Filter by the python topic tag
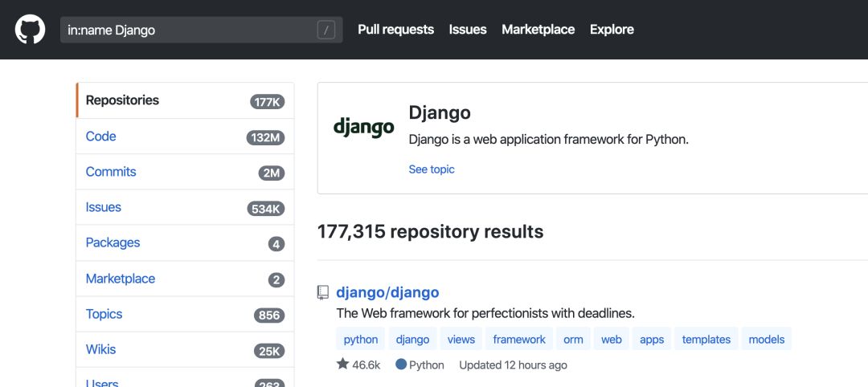This screenshot has width=868, height=387. tap(361, 339)
